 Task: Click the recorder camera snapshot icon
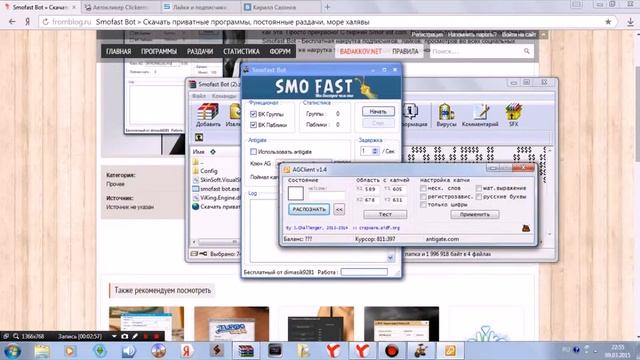tap(124, 336)
